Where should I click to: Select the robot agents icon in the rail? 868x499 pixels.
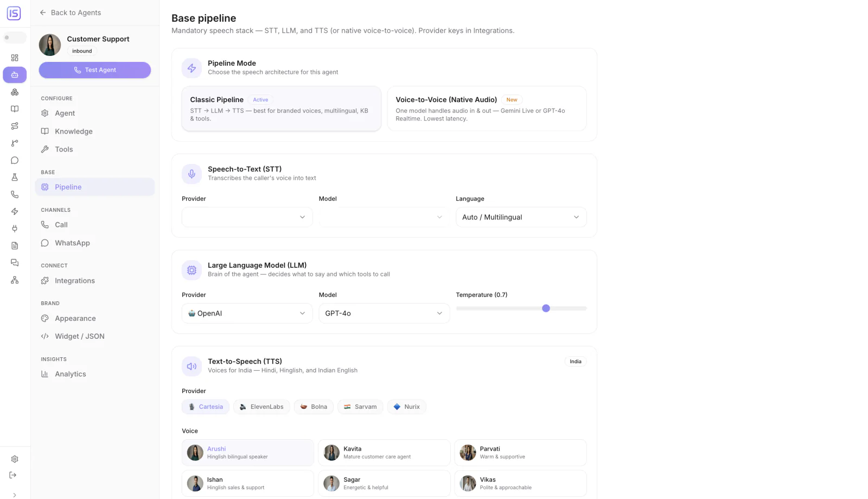coord(15,75)
